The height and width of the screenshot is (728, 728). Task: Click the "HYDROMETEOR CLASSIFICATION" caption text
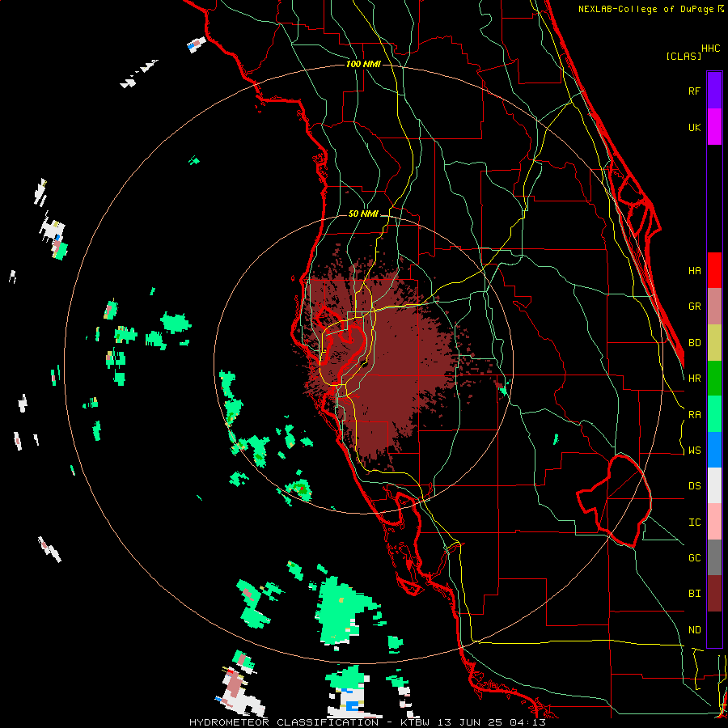[x=284, y=722]
